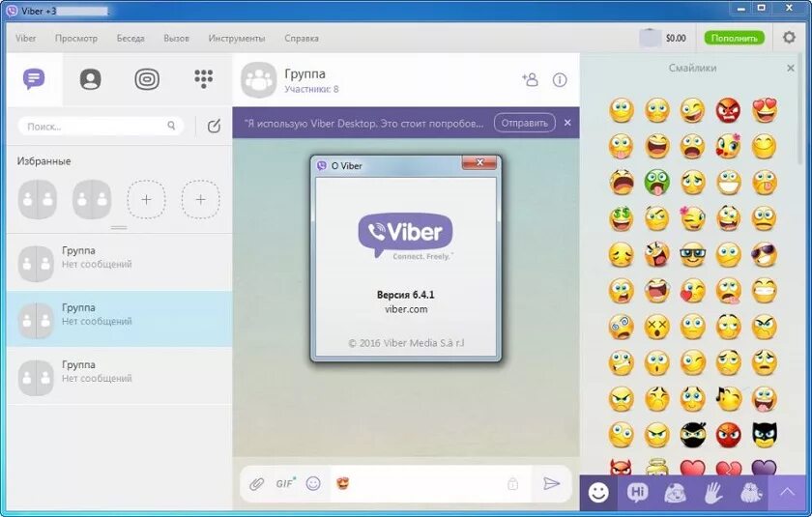This screenshot has height=517, width=812.
Task: Click the search magnifier icon
Action: (x=171, y=126)
